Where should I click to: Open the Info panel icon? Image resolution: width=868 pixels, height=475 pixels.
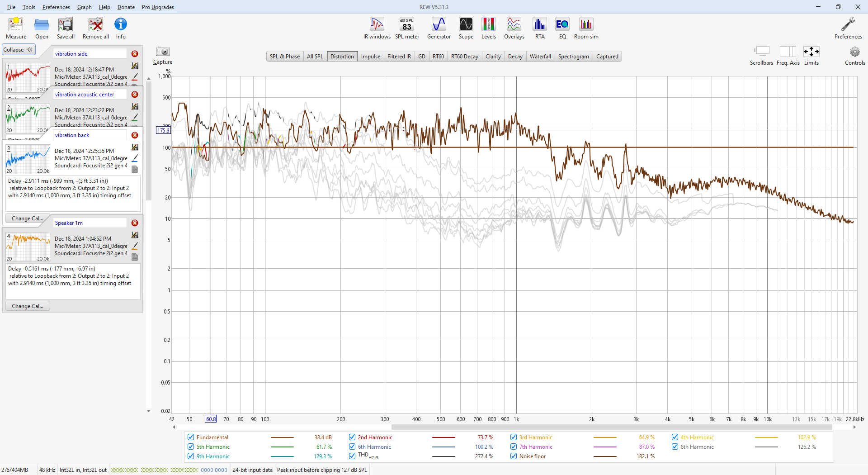coord(121,25)
